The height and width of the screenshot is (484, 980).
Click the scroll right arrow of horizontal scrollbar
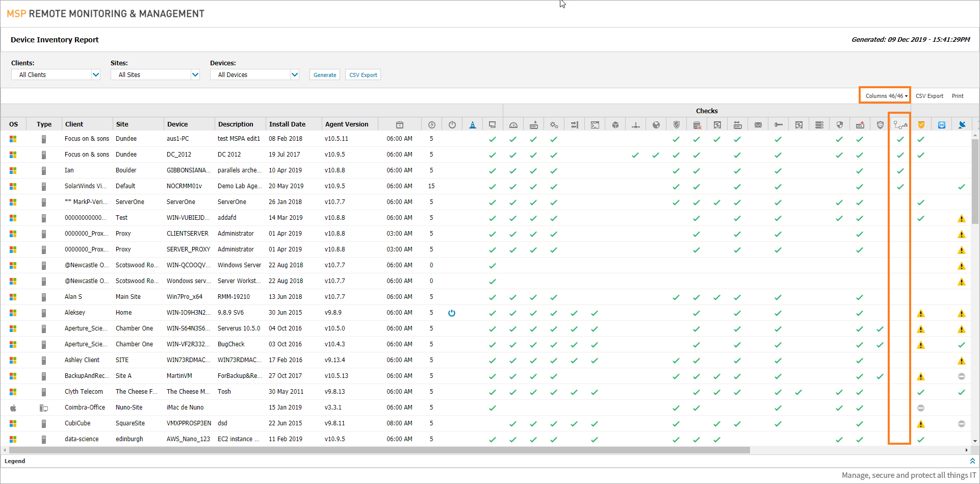click(x=966, y=450)
